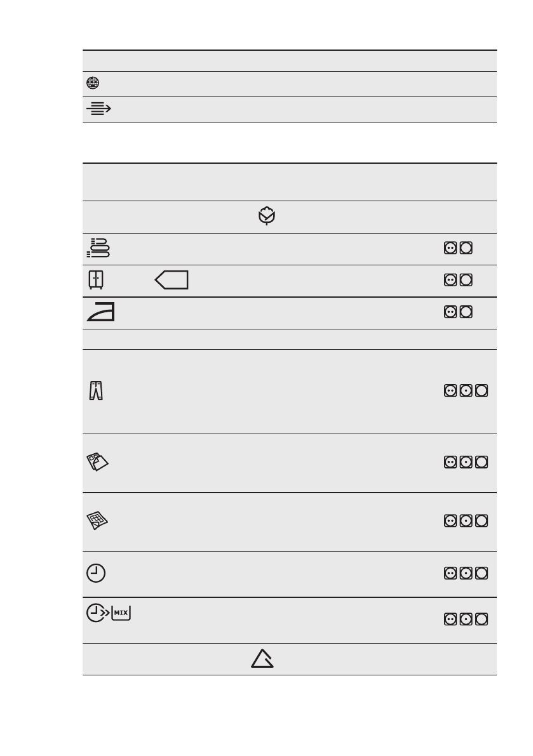This screenshot has height=756, width=533.
Task: Select the iron dry icon
Action: 99,312
